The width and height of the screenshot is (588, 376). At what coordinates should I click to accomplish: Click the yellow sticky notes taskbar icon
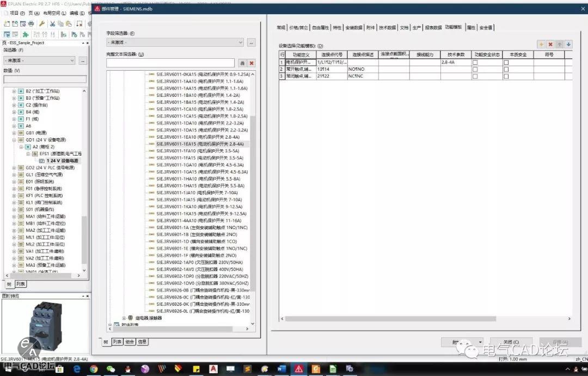pos(196,369)
